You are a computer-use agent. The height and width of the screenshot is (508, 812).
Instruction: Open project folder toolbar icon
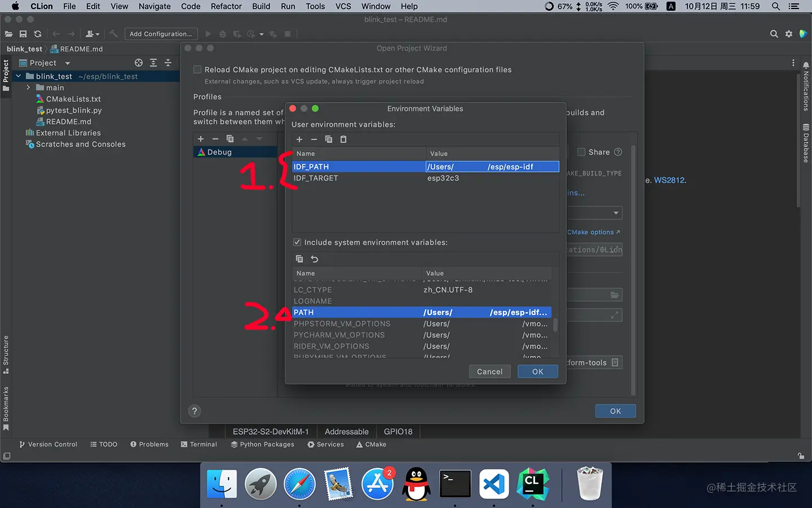(x=8, y=34)
